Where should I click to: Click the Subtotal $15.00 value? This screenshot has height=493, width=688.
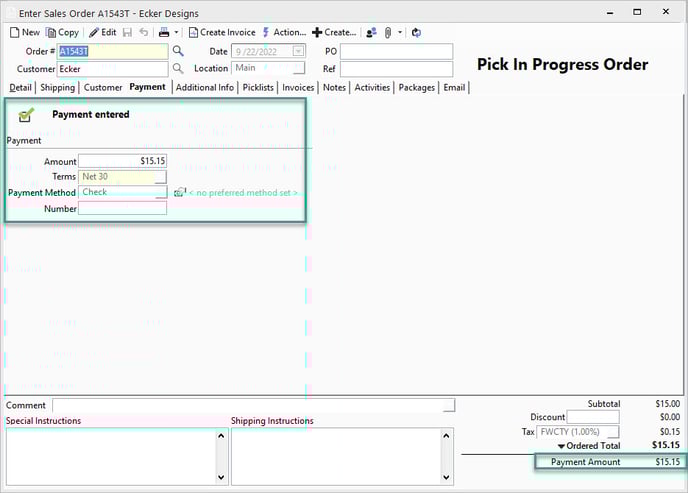pos(667,404)
